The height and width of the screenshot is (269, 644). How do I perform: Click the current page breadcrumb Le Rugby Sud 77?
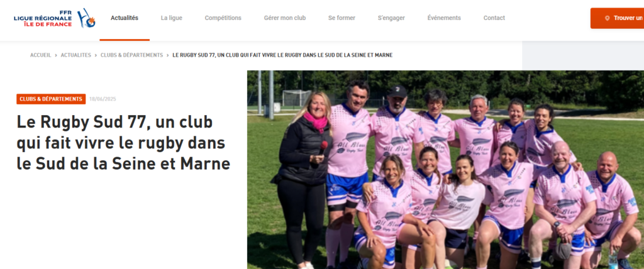pyautogui.click(x=282, y=55)
